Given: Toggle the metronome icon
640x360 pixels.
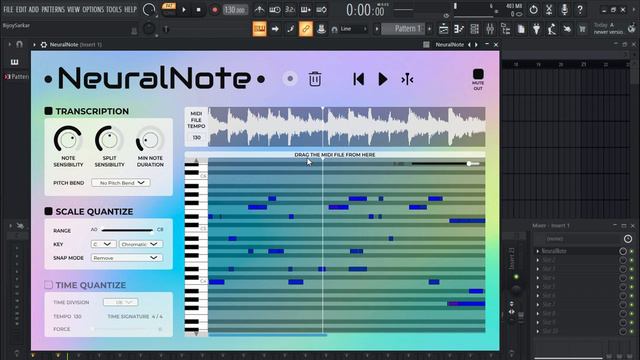Looking at the screenshot, I should pos(259,9).
